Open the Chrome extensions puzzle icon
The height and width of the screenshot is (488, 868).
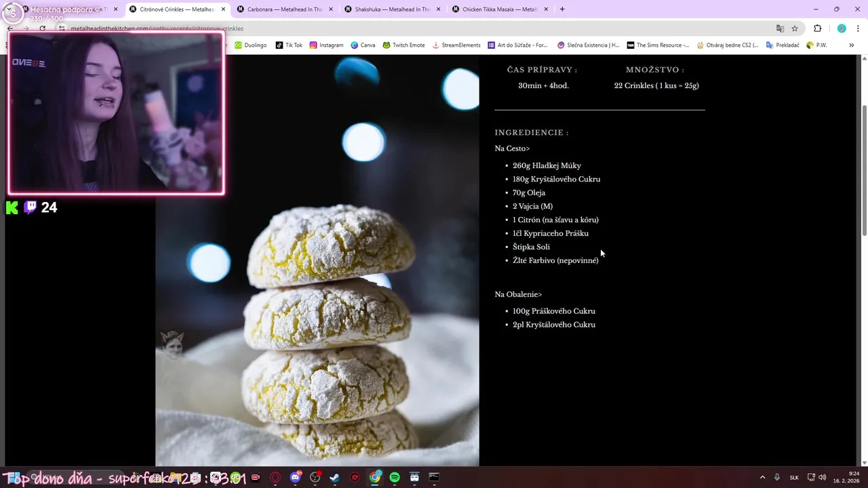pos(817,28)
